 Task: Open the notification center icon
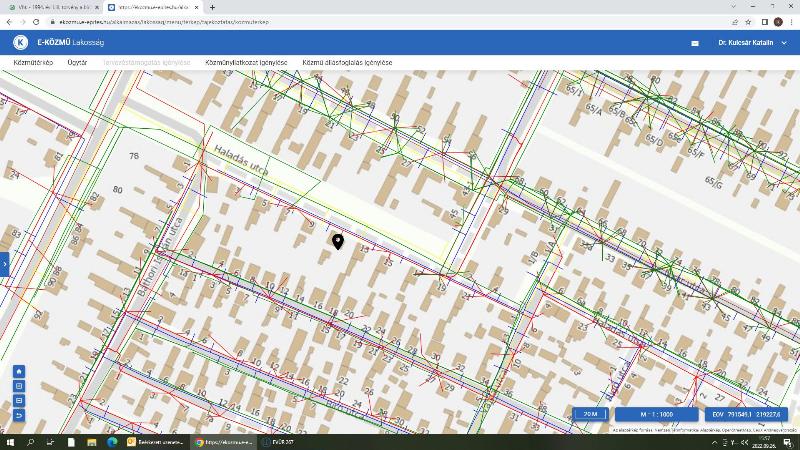pyautogui.click(x=788, y=442)
